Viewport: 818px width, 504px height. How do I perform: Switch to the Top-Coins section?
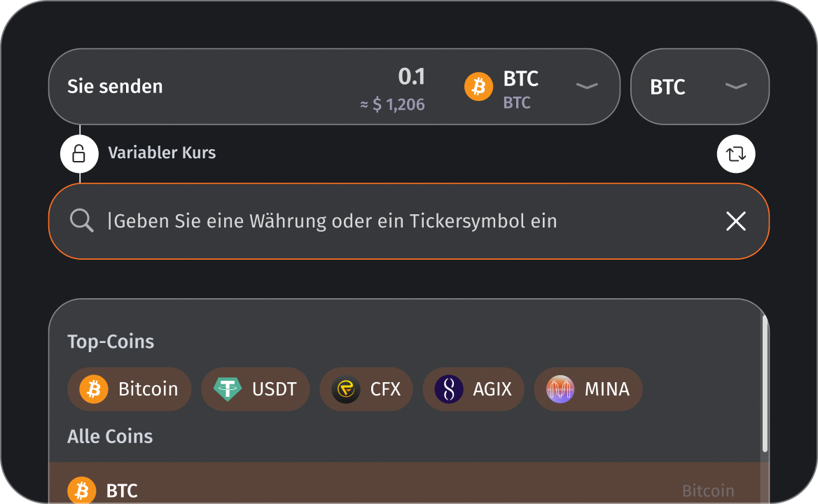click(x=110, y=342)
